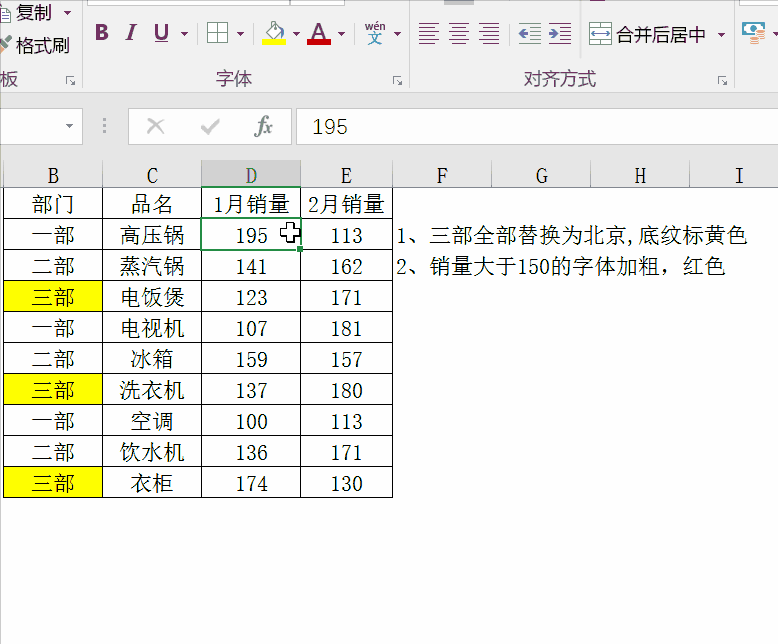Select cell containing 冰箱

click(x=152, y=358)
